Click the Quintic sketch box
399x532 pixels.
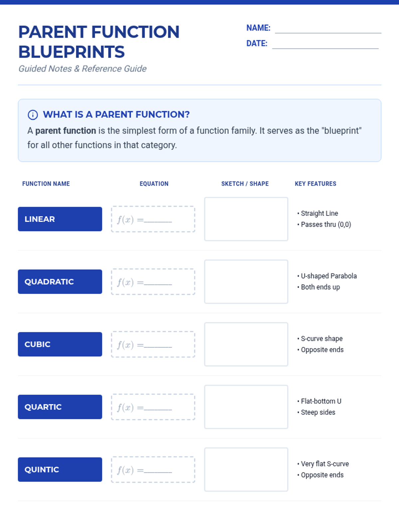(246, 469)
